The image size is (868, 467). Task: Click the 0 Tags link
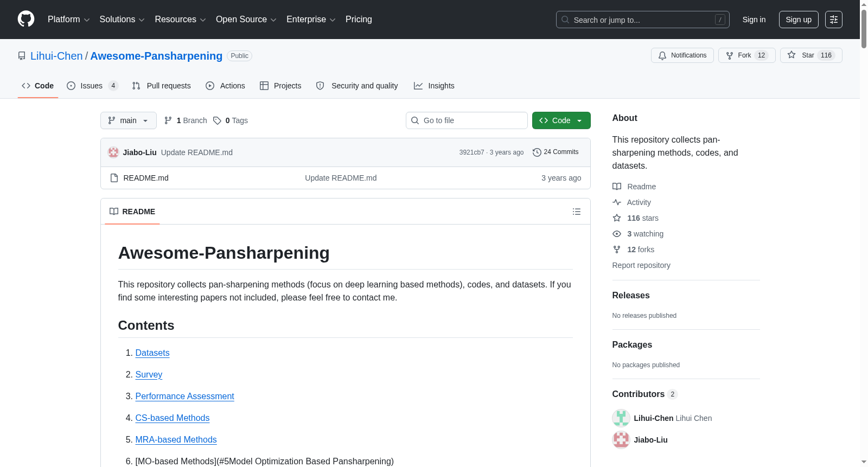point(231,120)
